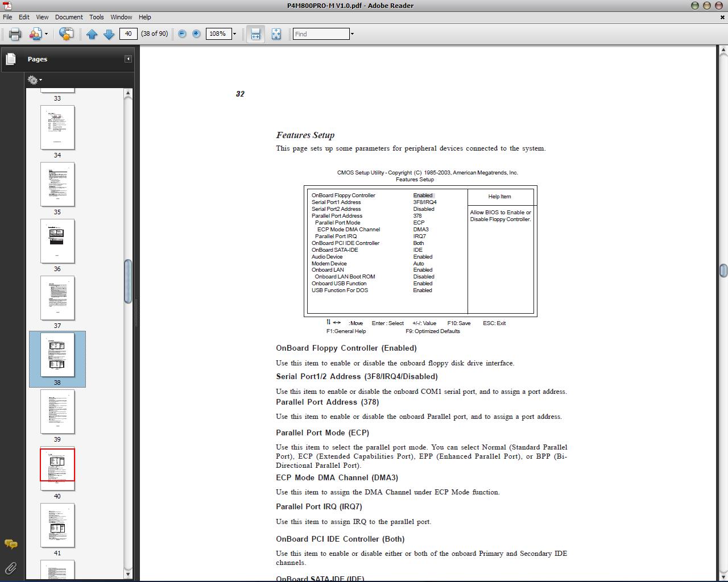This screenshot has height=582, width=728.
Task: Click the '(38 of 90)' page count text
Action: [155, 34]
